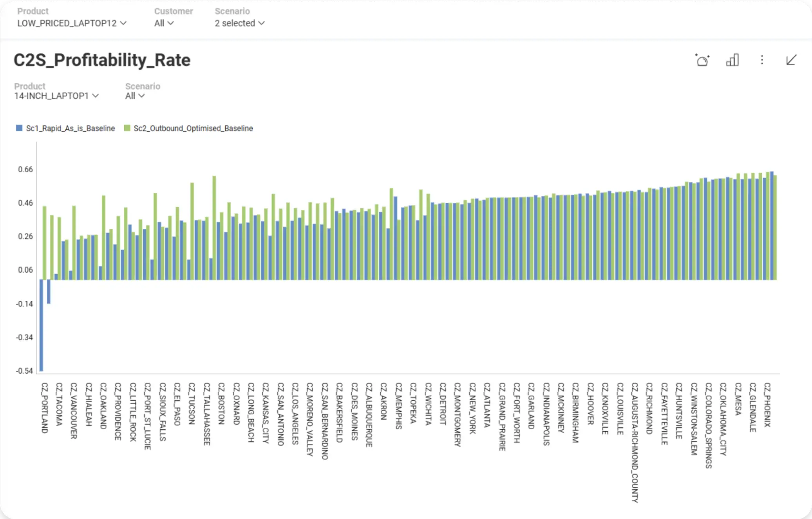Click the collapse arrow icon at top right

click(791, 60)
